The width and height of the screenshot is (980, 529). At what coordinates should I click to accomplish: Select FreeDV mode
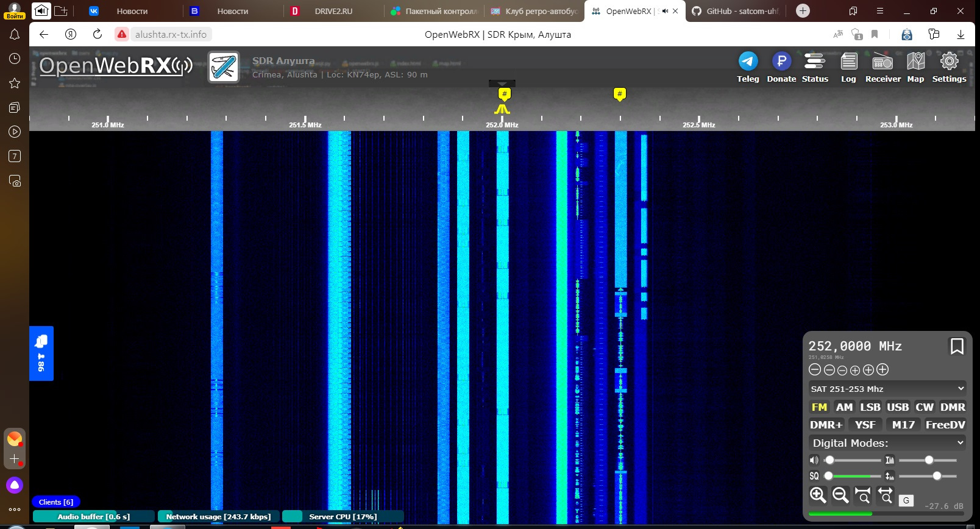(945, 425)
